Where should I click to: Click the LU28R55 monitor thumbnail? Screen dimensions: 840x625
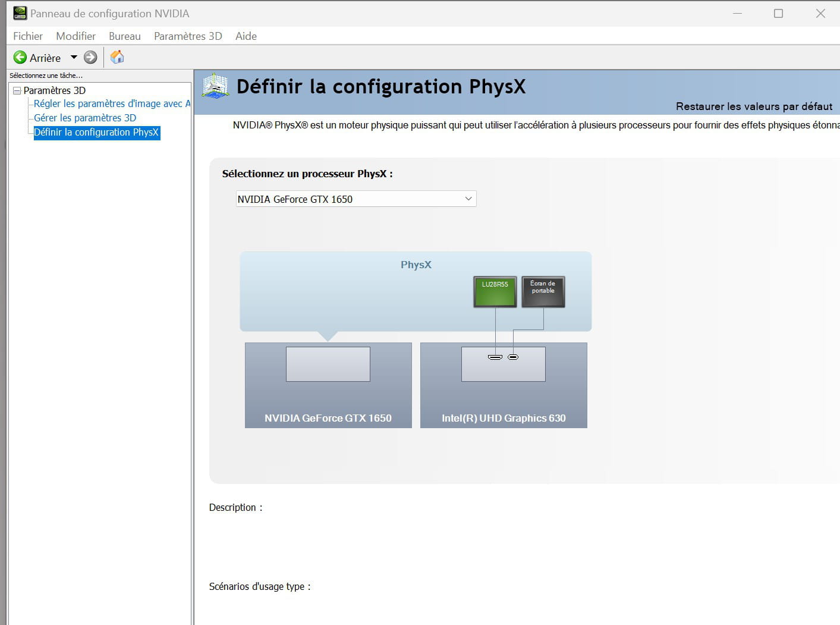(x=495, y=292)
